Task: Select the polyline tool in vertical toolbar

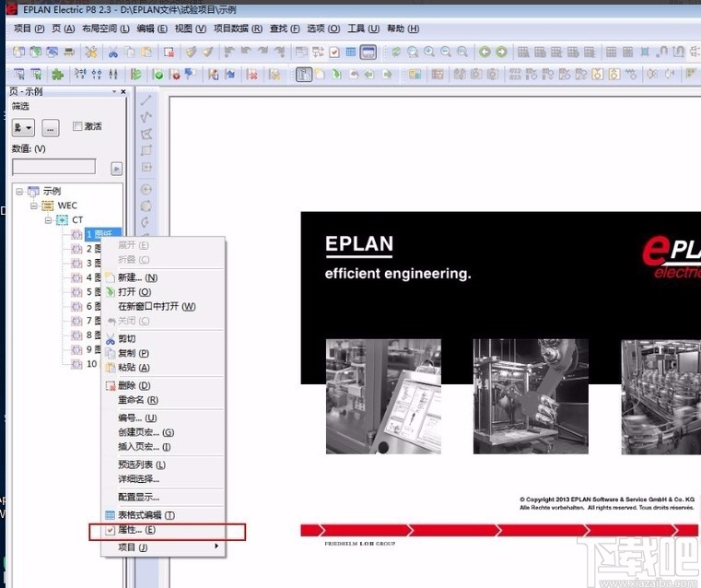Action: click(x=146, y=117)
